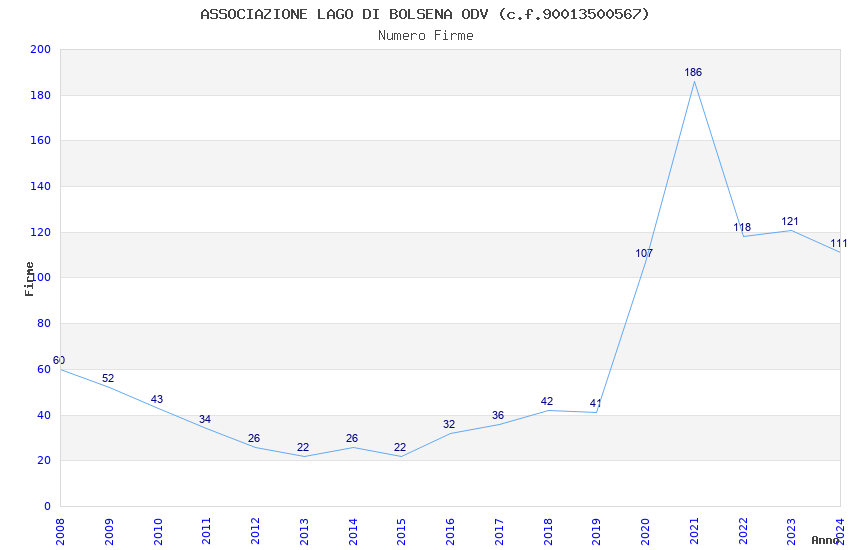The image size is (850, 550).
Task: Click the data value 107 on the line
Action: (x=644, y=254)
